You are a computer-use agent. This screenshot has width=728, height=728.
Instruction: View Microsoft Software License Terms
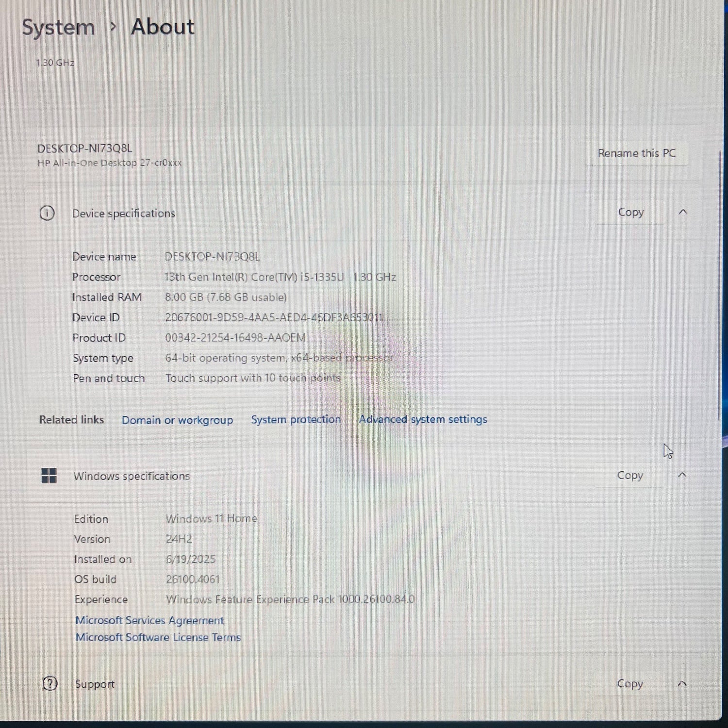[158, 637]
